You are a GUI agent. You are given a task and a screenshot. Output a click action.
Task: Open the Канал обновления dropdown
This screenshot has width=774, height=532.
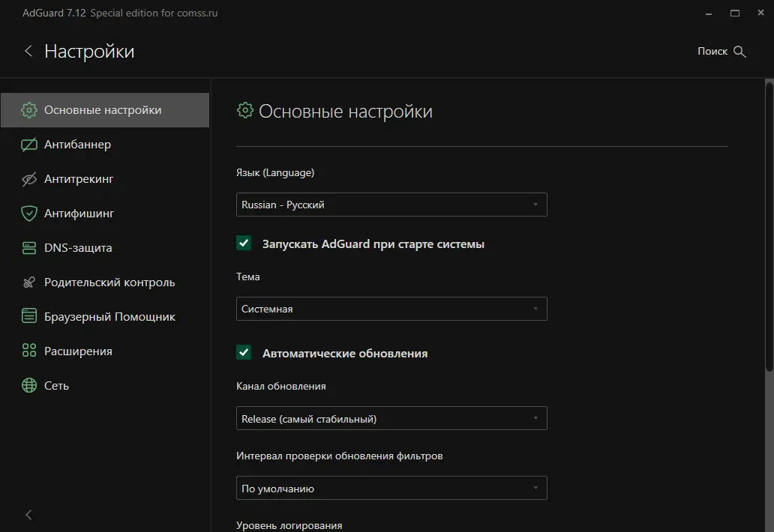pos(391,418)
